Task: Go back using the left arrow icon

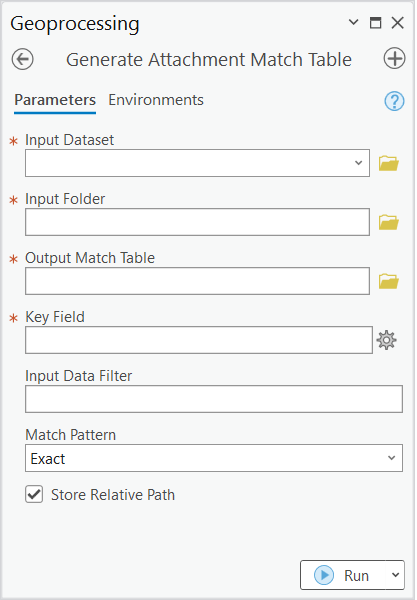Action: point(23,59)
